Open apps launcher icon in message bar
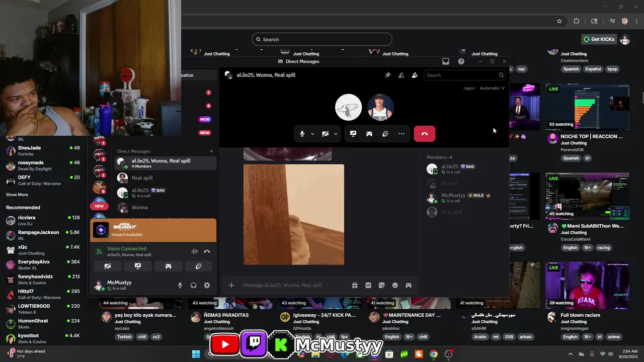Viewport: 644px width, 362px height. coord(409,285)
